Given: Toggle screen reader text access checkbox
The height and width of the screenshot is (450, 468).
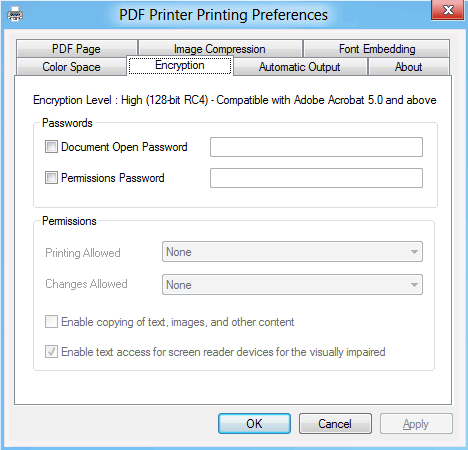Looking at the screenshot, I should 51,352.
